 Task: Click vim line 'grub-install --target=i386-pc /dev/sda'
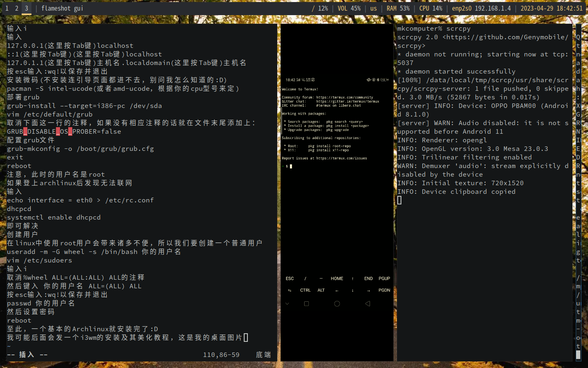coord(85,106)
